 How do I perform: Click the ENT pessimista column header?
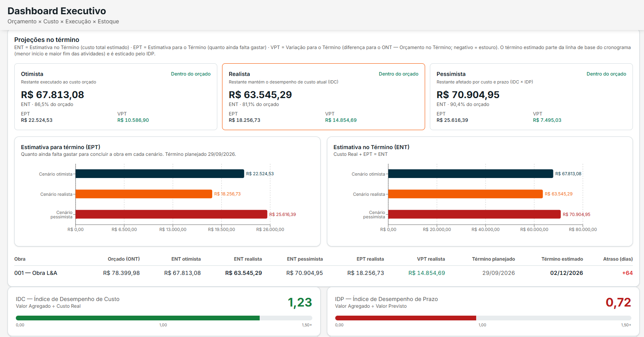tap(305, 259)
